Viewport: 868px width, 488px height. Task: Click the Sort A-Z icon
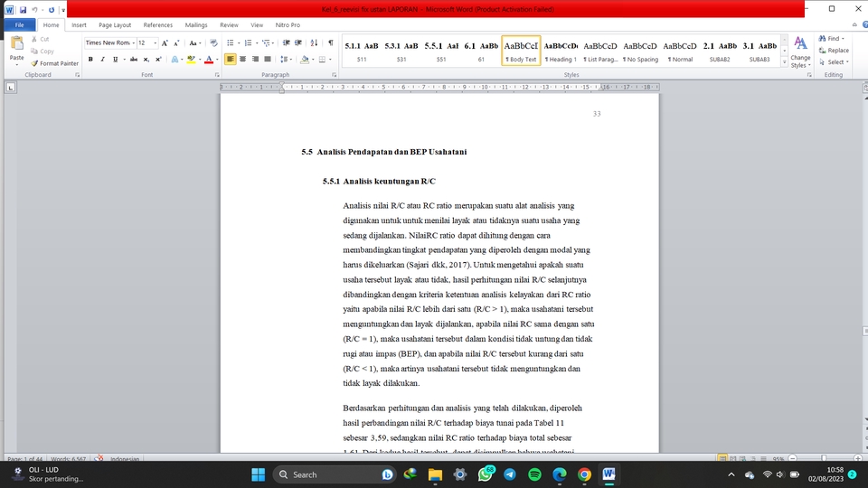pos(314,42)
